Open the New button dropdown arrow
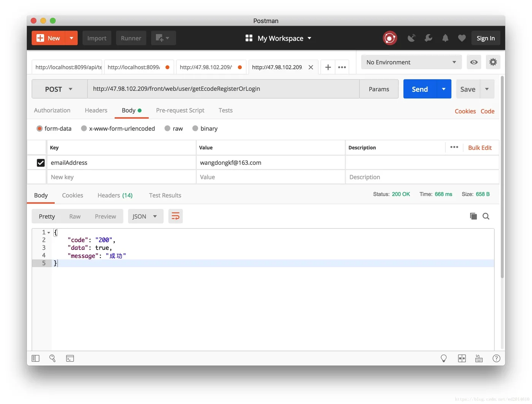This screenshot has height=404, width=532. coord(71,38)
